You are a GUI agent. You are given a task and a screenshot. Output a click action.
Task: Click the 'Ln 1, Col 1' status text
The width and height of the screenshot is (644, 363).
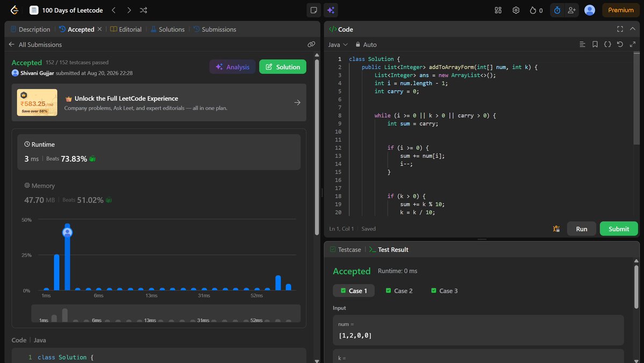341,229
